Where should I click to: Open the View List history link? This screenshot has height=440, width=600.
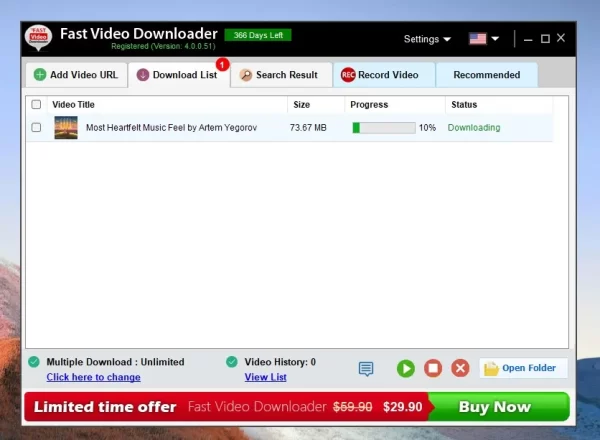point(266,377)
